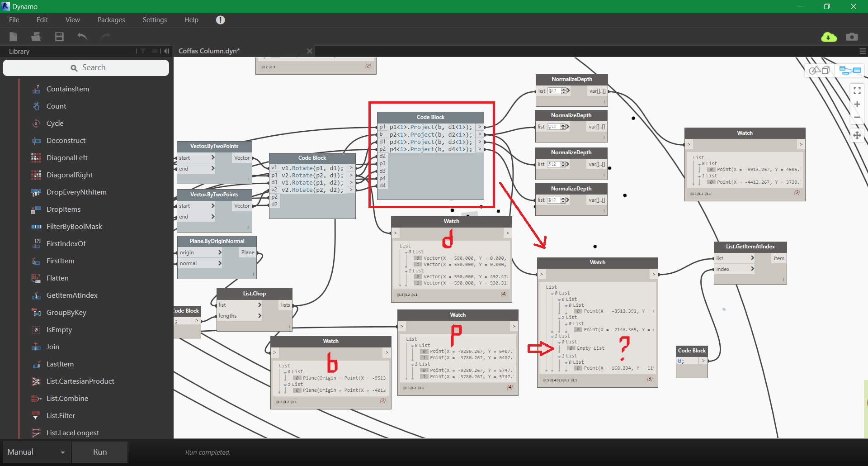
Task: Click the library Search field
Action: 86,68
